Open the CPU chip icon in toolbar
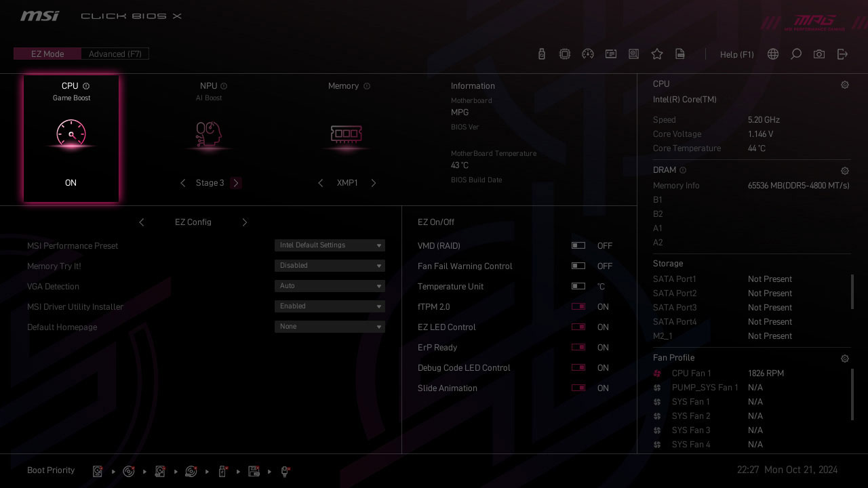 (564, 54)
